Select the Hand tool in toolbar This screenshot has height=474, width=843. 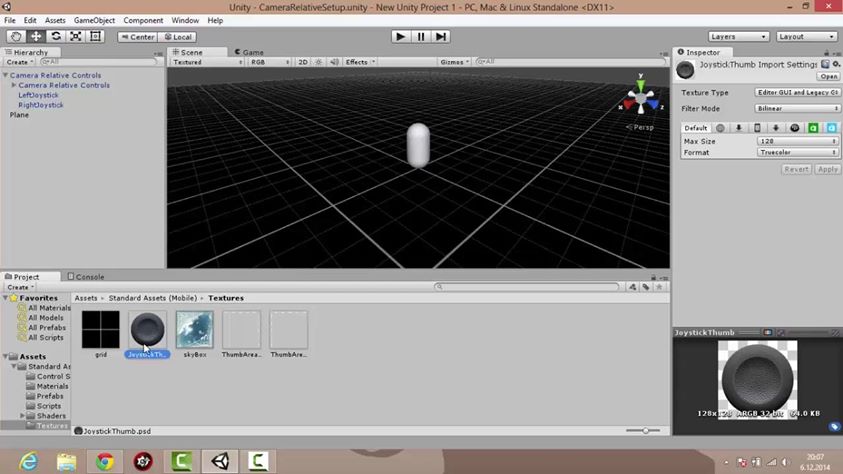[x=16, y=37]
